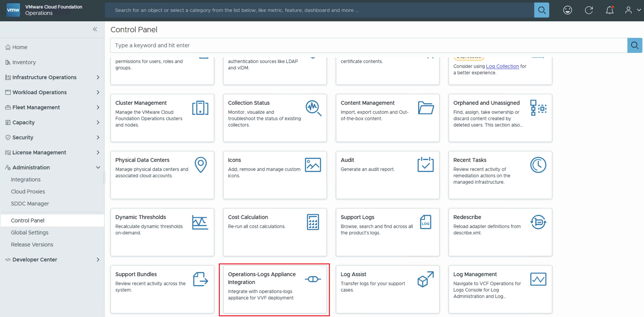This screenshot has height=317, width=644.
Task: Refresh page using top bar refresh icon
Action: pyautogui.click(x=589, y=10)
